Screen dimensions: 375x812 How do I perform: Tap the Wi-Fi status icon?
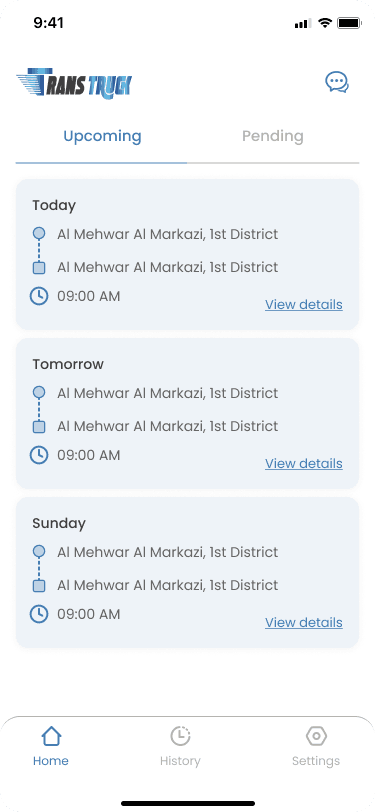325,23
